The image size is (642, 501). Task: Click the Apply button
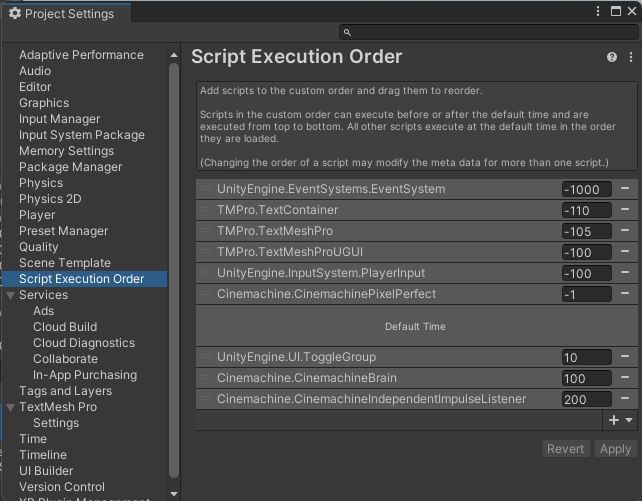[615, 449]
